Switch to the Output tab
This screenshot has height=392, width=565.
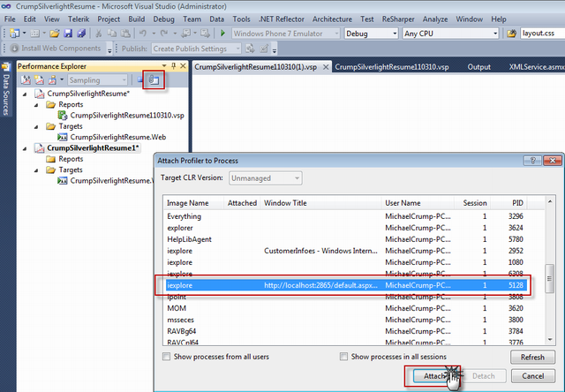pos(478,66)
